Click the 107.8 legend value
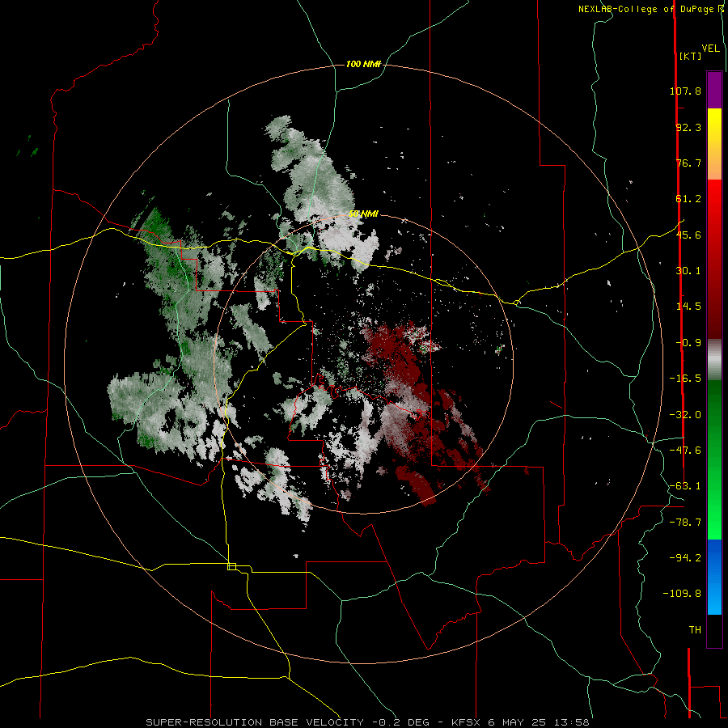The width and height of the screenshot is (728, 728). pos(685,91)
